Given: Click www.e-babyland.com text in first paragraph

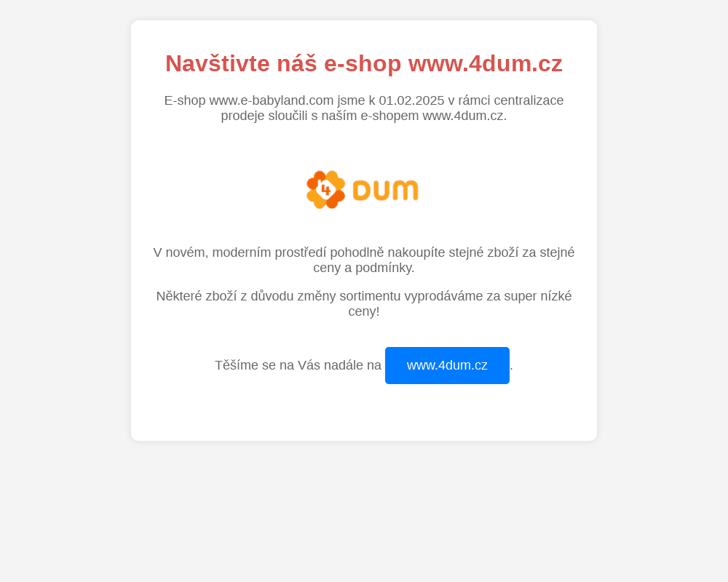Looking at the screenshot, I should pyautogui.click(x=271, y=100).
